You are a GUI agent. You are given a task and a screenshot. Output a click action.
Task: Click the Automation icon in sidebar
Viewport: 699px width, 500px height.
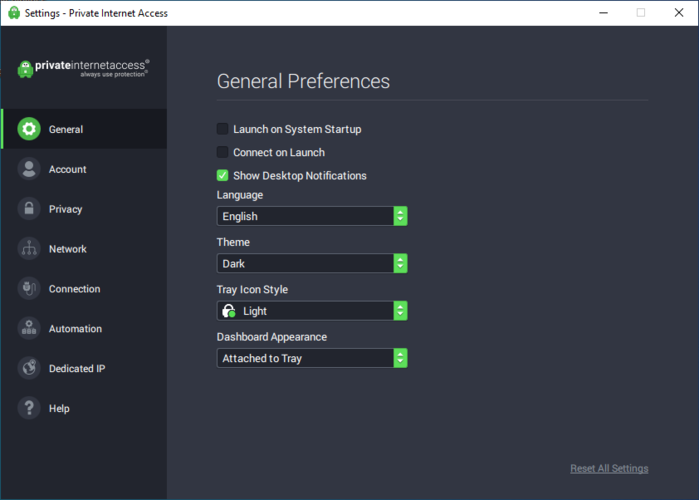pyautogui.click(x=29, y=328)
